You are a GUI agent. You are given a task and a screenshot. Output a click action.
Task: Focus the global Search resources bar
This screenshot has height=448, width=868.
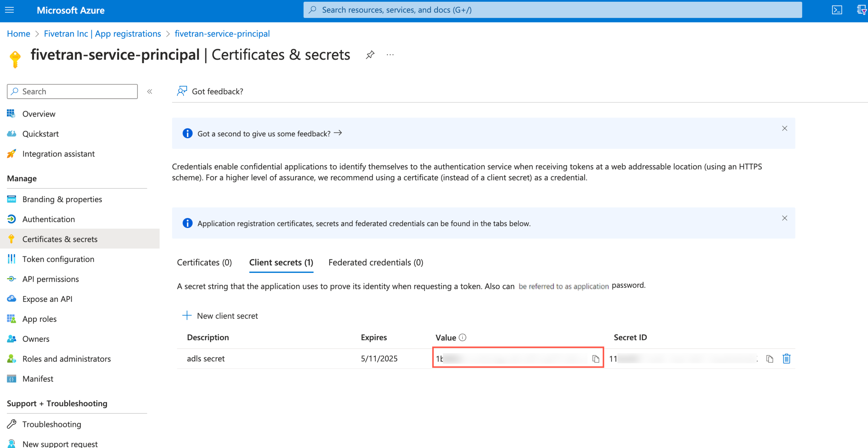point(552,10)
